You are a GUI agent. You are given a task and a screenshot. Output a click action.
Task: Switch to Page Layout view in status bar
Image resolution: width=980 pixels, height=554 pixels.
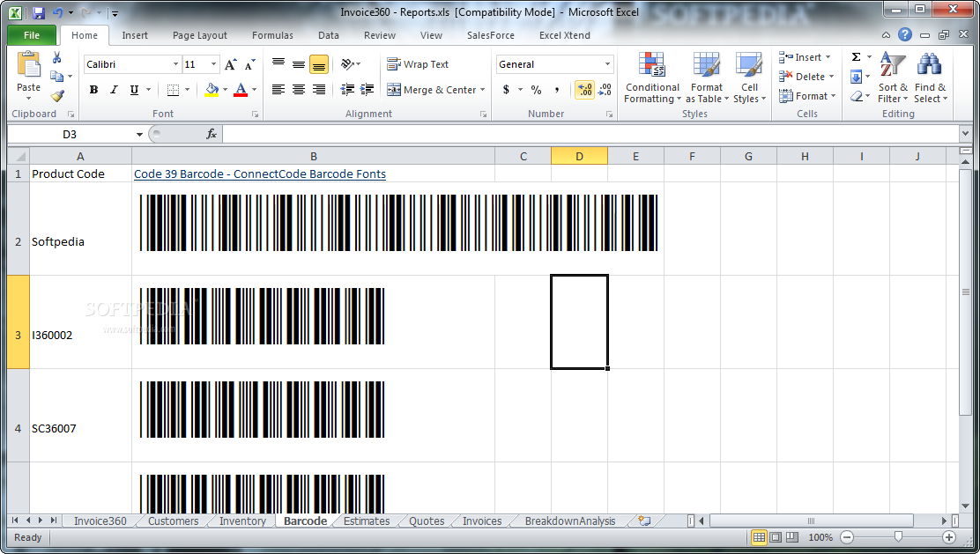coord(776,537)
